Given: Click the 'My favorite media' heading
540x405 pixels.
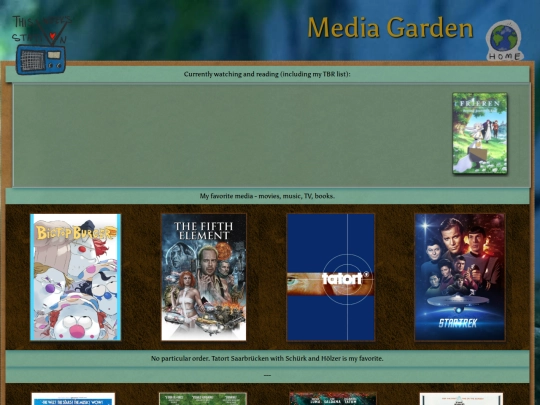Looking at the screenshot, I should tap(267, 196).
